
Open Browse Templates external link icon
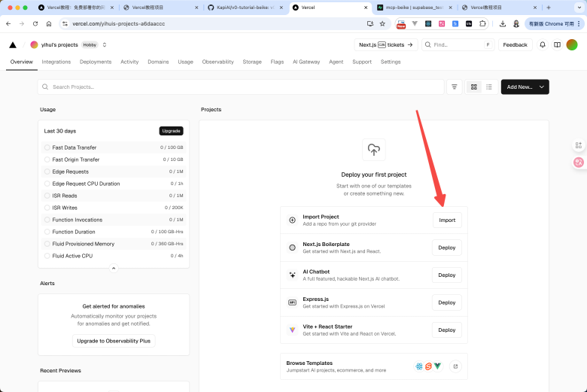point(455,366)
